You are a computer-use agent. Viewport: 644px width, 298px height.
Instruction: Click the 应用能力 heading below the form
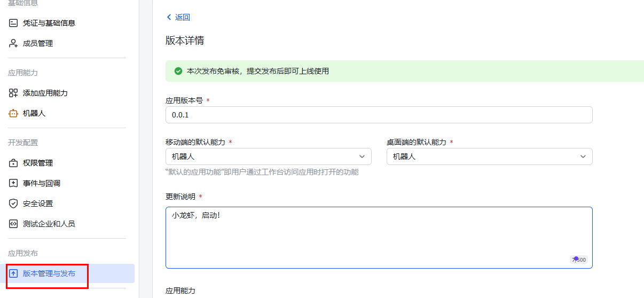pos(180,291)
